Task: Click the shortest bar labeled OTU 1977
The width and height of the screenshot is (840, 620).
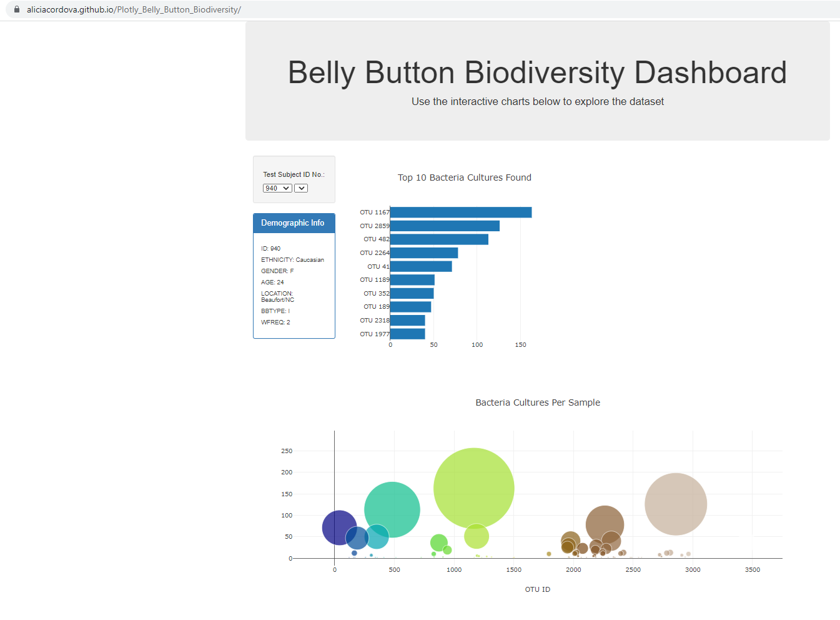Action: (x=407, y=333)
